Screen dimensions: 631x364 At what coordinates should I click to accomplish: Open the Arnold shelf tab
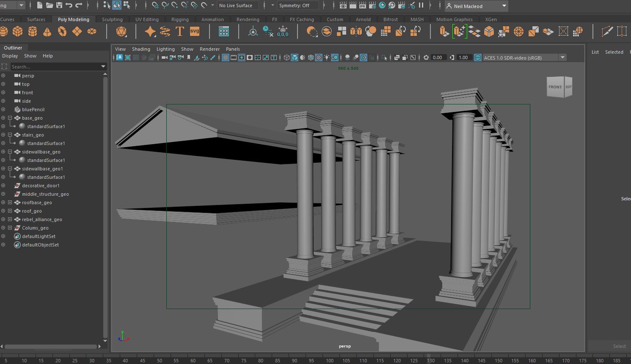(363, 19)
